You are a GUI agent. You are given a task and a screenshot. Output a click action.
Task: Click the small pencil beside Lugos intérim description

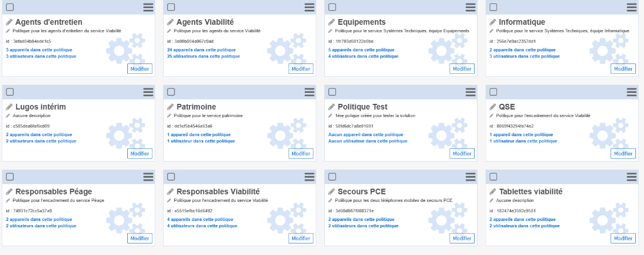pos(9,115)
